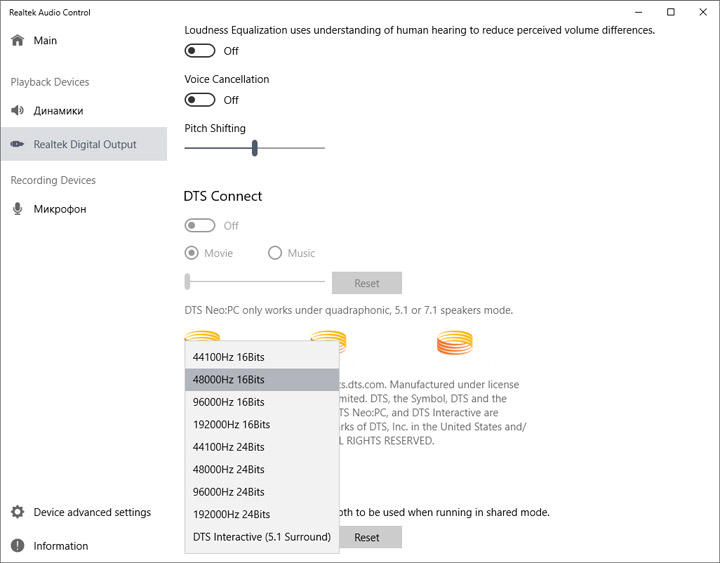This screenshot has width=720, height=563.
Task: Select the Music radio button
Action: 275,253
